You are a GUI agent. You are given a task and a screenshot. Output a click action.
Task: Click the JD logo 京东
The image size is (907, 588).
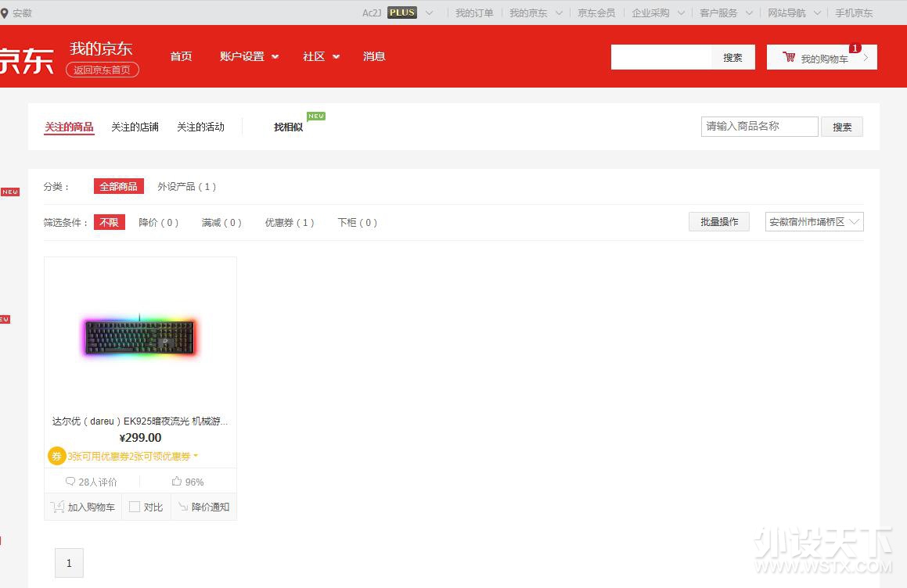click(x=27, y=61)
